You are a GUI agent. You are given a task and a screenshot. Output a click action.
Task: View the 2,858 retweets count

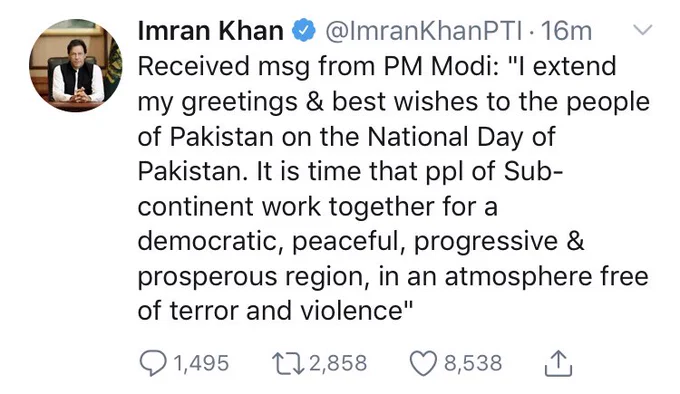[x=338, y=363]
